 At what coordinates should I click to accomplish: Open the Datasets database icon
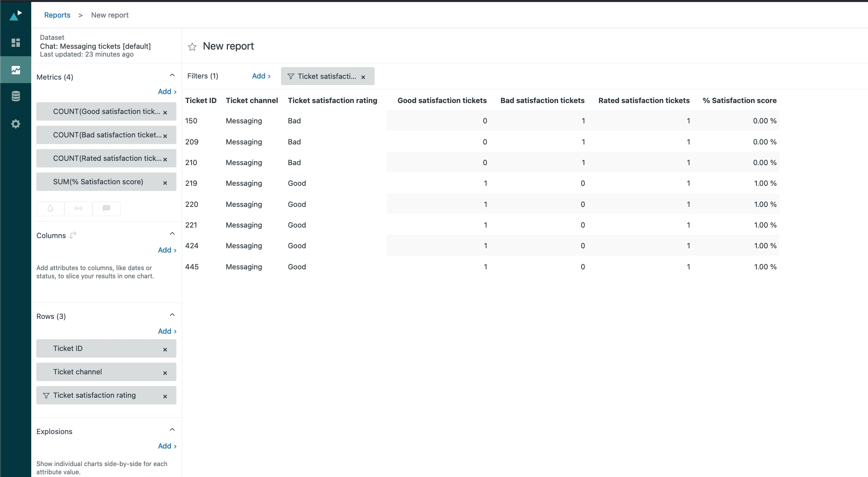pyautogui.click(x=16, y=96)
